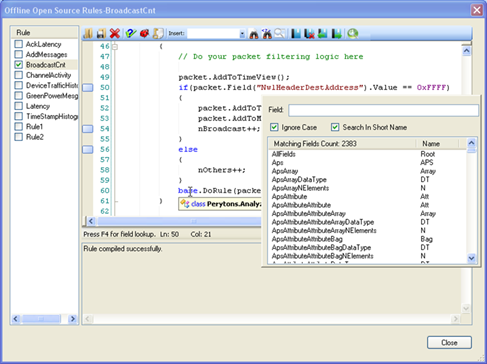This screenshot has height=364, width=487.
Task: Click the new rule books icon
Action: click(x=88, y=33)
